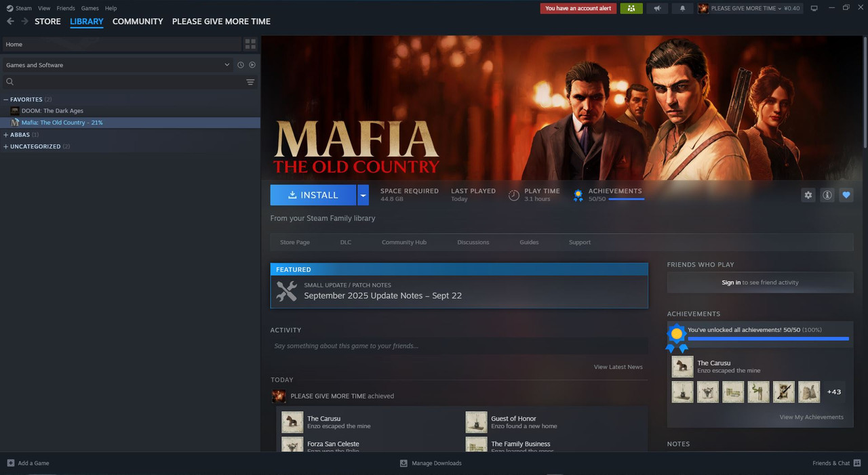Open the DLC link
The image size is (868, 475).
(x=346, y=242)
